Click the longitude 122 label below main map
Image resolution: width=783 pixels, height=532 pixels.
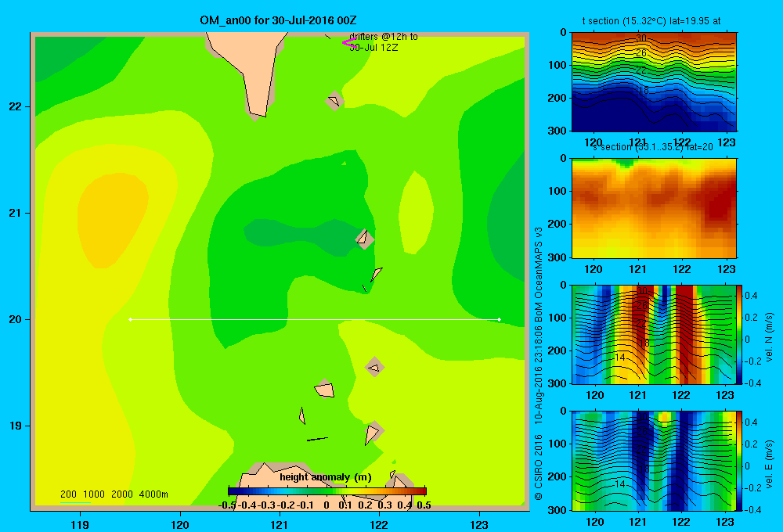[x=379, y=524]
